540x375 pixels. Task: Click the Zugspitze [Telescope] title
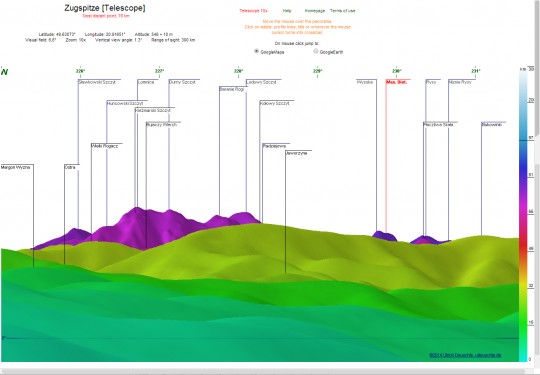pyautogui.click(x=105, y=8)
